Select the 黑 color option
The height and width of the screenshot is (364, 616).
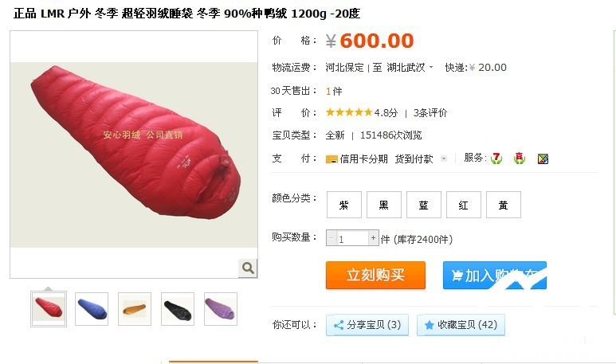click(x=384, y=205)
